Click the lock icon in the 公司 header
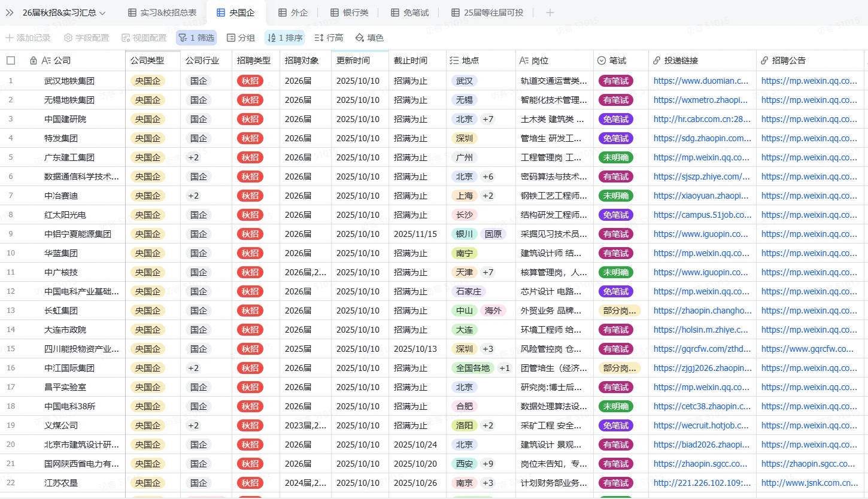 34,60
